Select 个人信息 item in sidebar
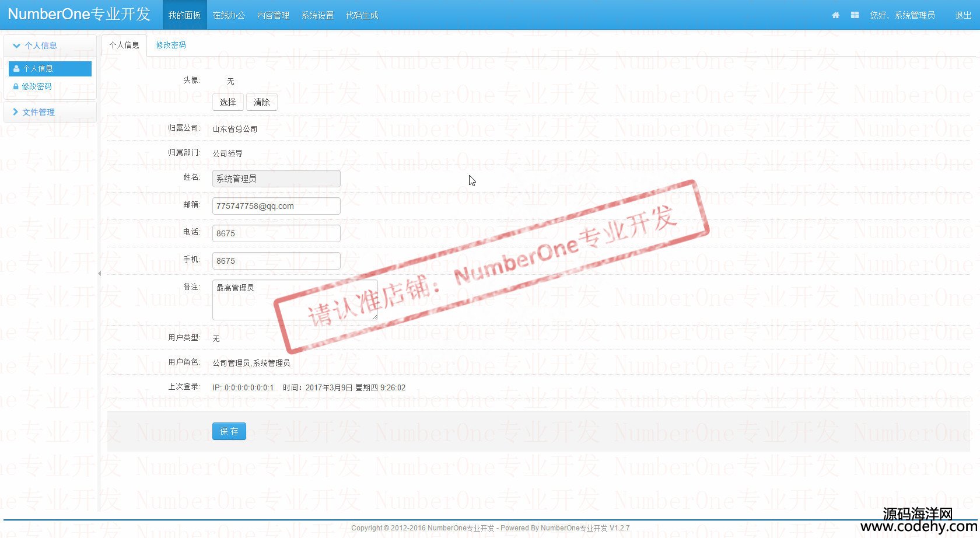This screenshot has width=980, height=538. [50, 68]
